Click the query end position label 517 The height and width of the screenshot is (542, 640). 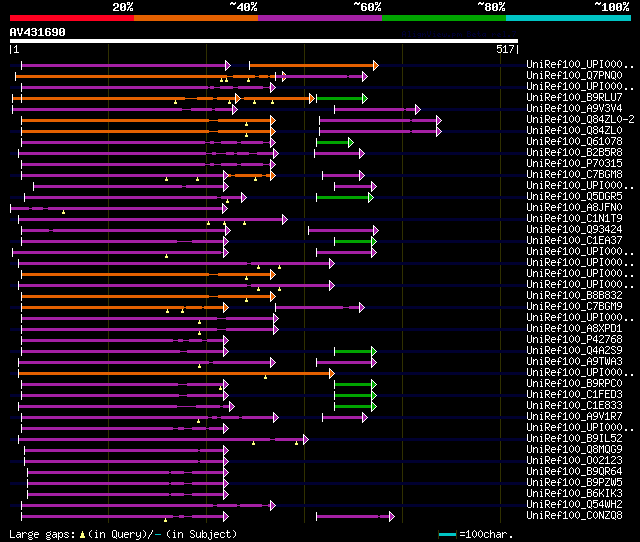pos(505,49)
